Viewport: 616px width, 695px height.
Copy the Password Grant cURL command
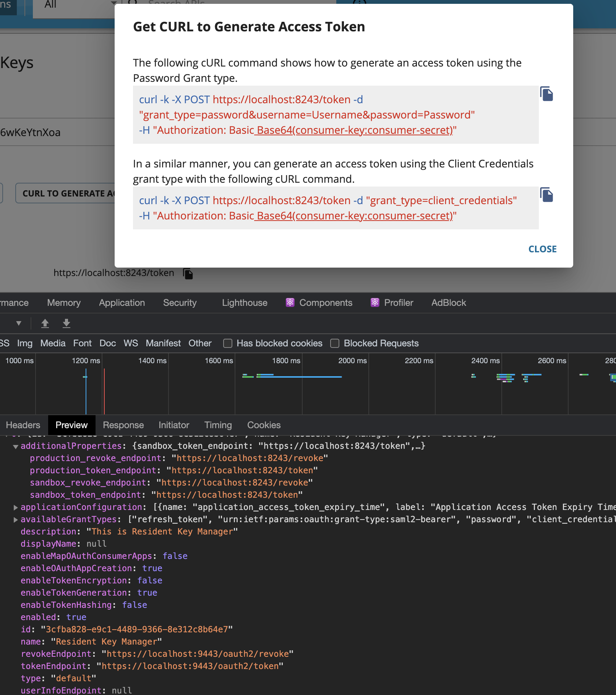tap(546, 93)
